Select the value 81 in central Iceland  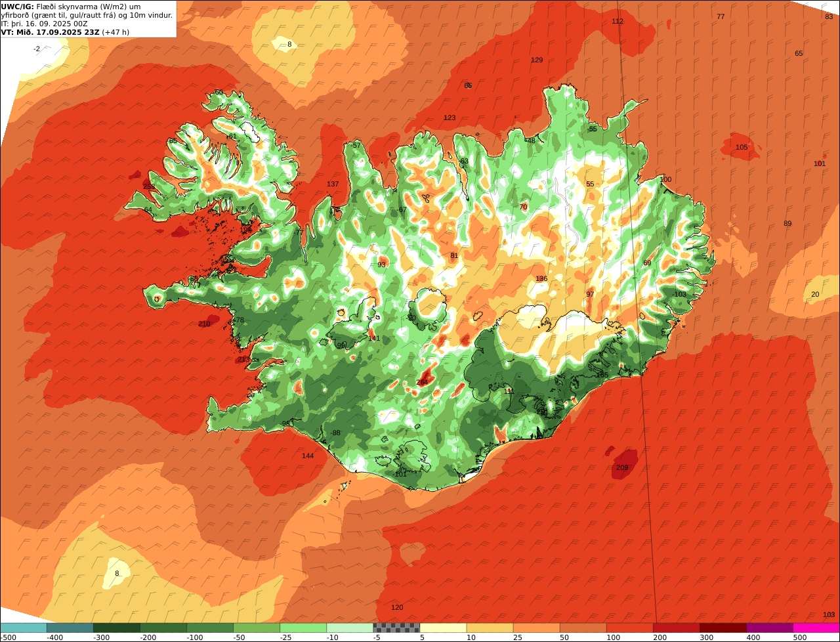click(x=454, y=255)
